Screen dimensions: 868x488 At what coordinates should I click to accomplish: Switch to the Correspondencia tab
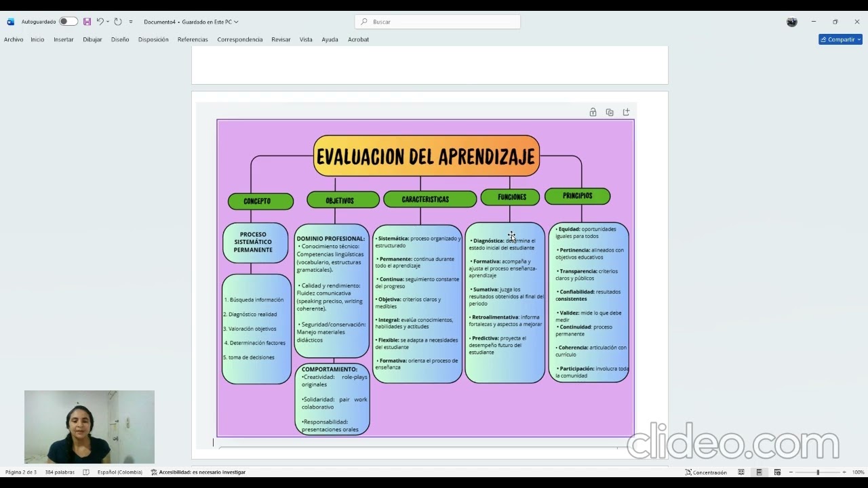[240, 39]
